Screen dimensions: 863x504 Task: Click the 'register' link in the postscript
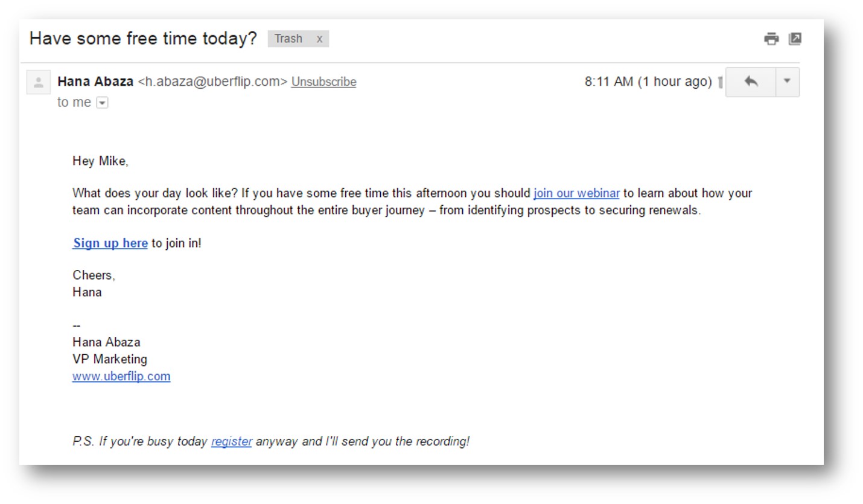[231, 441]
